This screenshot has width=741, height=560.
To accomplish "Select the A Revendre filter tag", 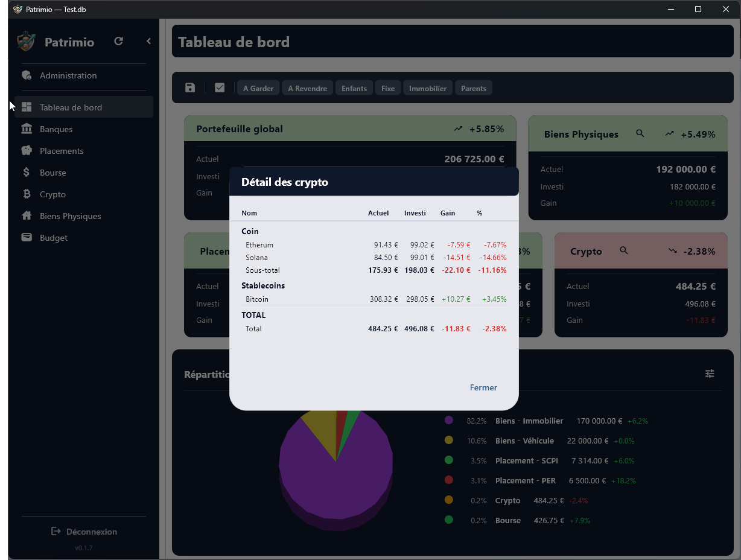I will (x=307, y=88).
